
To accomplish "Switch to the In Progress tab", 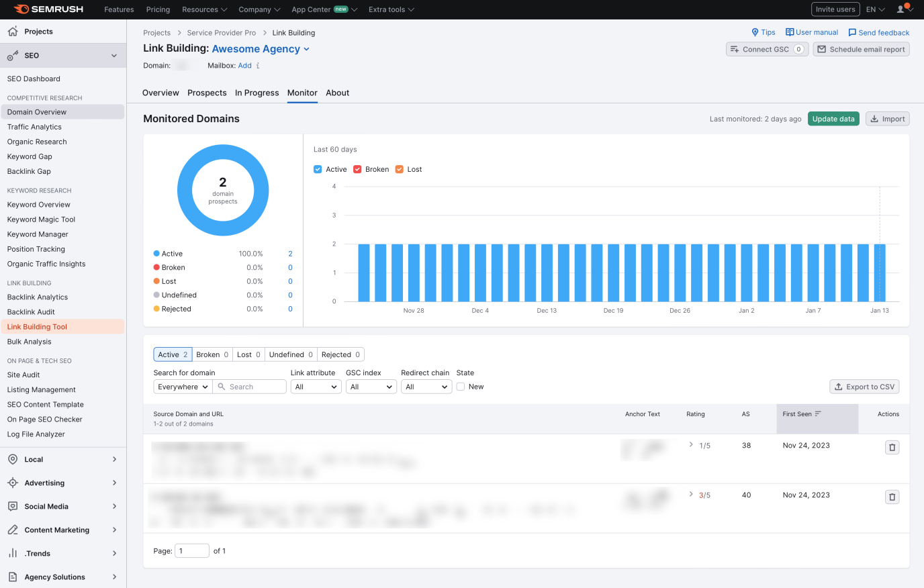I will tap(257, 93).
